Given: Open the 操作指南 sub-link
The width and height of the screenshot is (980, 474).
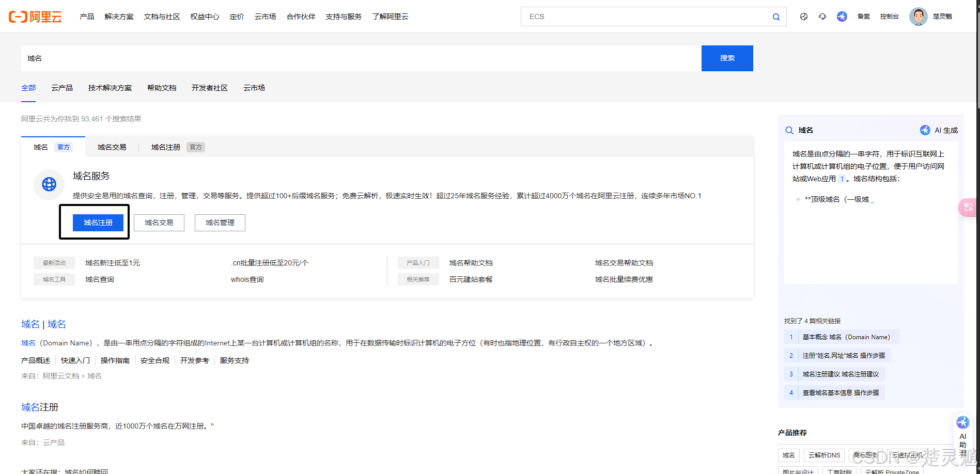Looking at the screenshot, I should click(115, 360).
